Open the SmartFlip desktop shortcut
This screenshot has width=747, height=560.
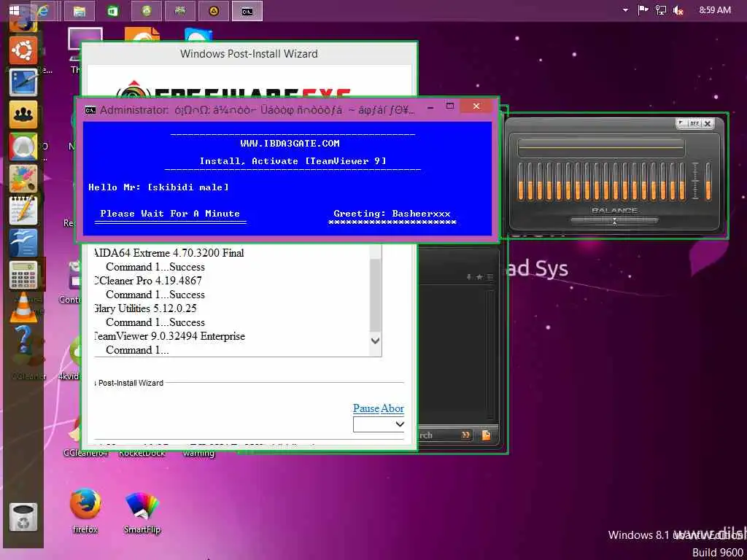coord(142,512)
